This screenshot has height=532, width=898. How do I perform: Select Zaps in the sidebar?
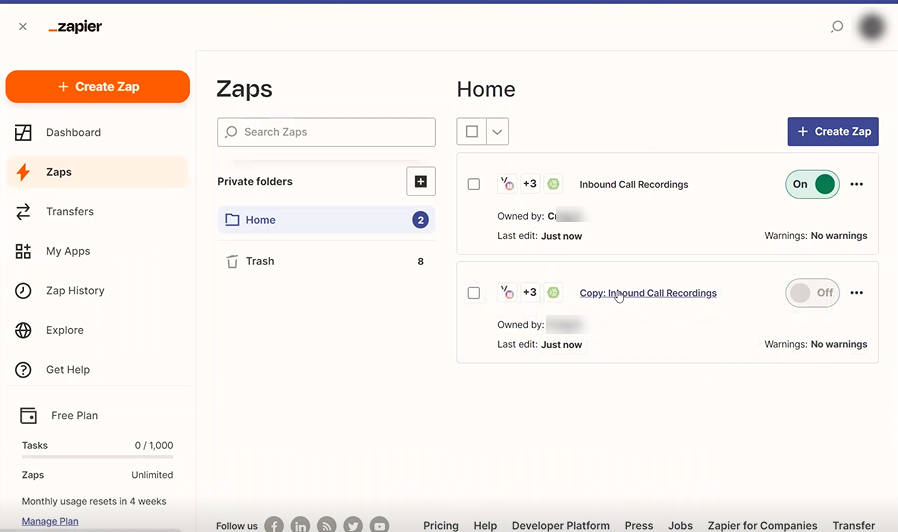[x=97, y=172]
